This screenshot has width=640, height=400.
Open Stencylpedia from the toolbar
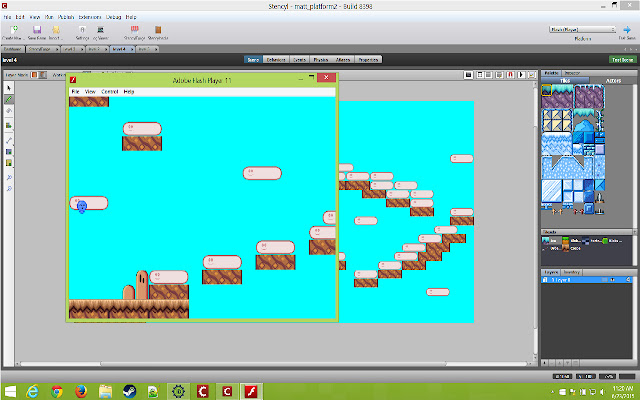coord(158,30)
